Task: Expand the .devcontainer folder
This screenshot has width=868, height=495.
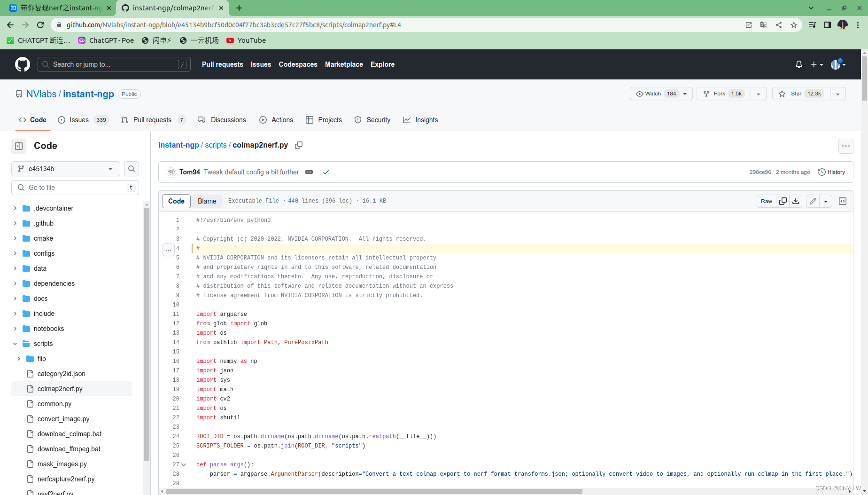Action: 15,208
